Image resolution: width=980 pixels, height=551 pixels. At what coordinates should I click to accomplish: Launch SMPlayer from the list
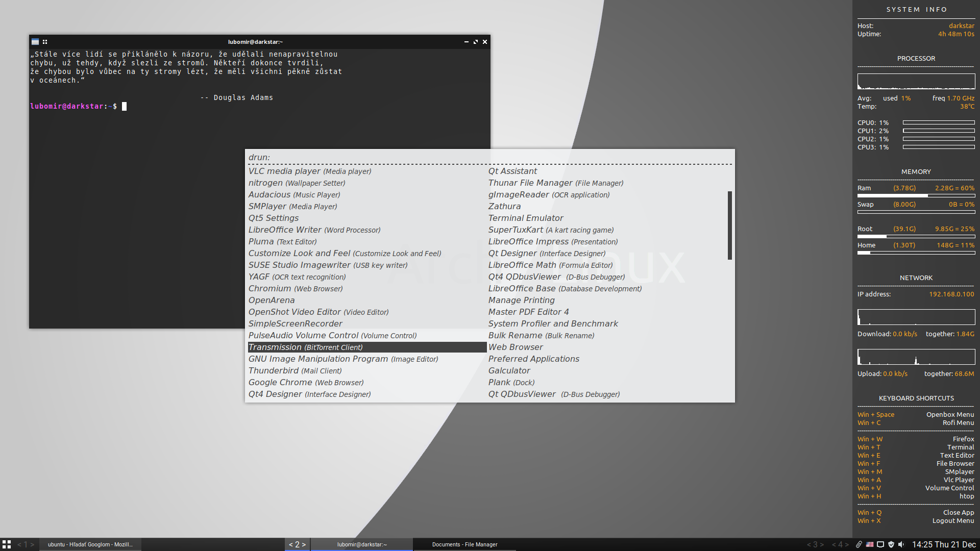tap(367, 207)
